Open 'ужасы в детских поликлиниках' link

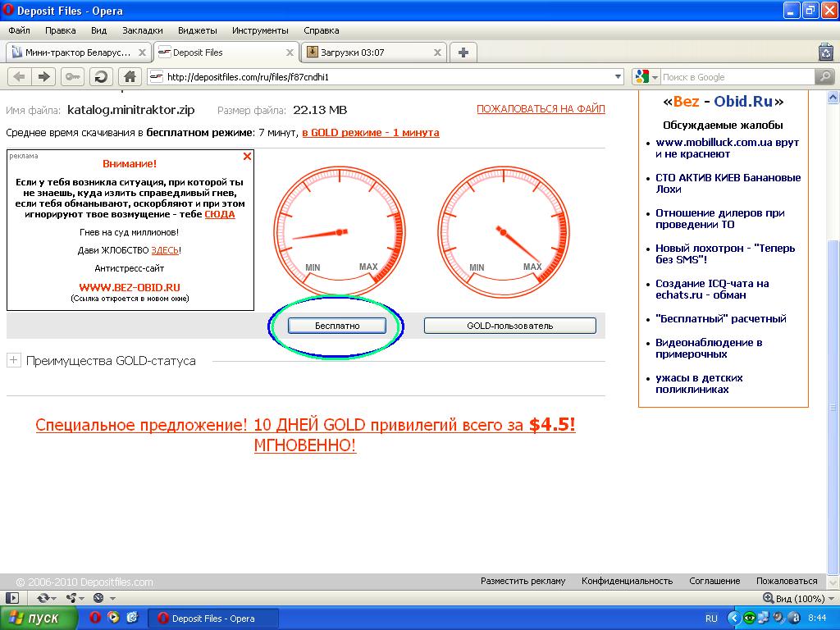[x=699, y=384]
